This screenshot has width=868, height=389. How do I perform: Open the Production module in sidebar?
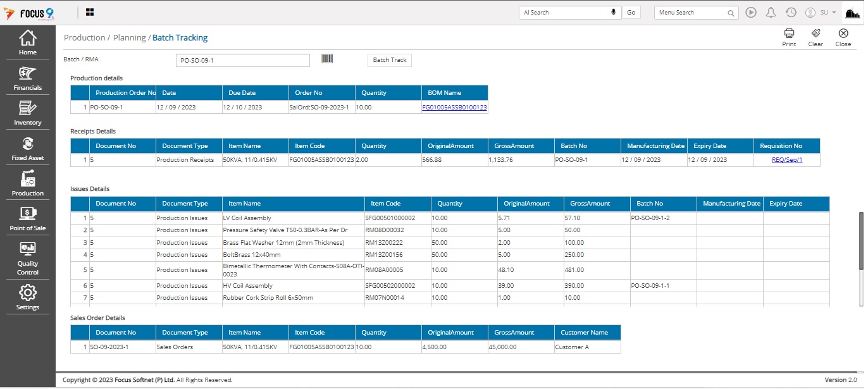[x=28, y=183]
